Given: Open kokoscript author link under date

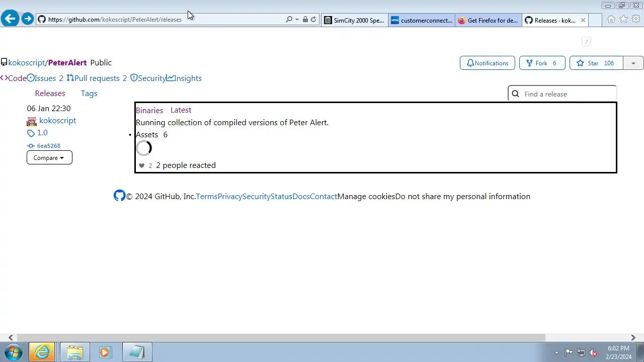Looking at the screenshot, I should click(57, 121).
